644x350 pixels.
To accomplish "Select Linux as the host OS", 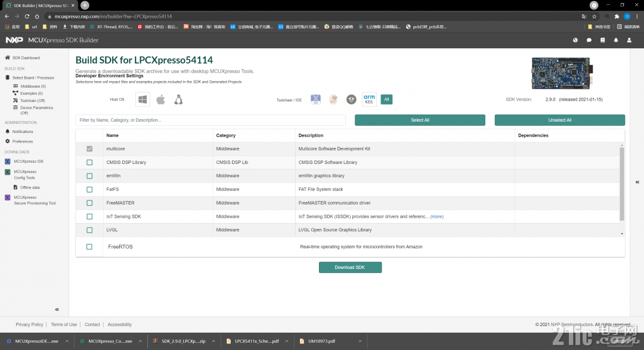I will coord(178,100).
